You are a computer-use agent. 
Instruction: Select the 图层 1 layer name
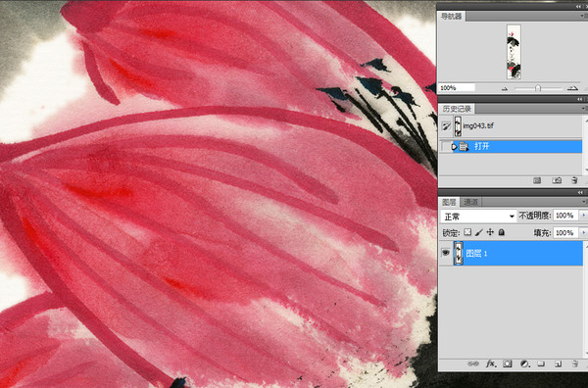[x=476, y=254]
